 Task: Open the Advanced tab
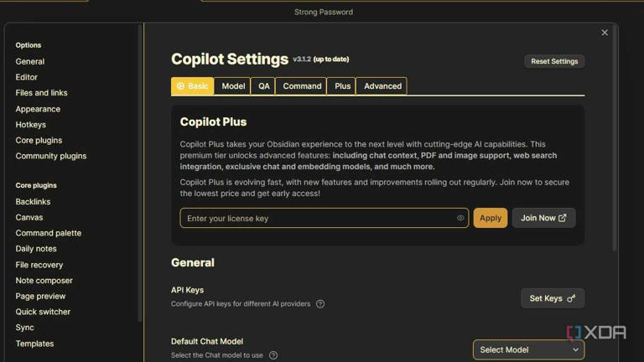coord(382,86)
